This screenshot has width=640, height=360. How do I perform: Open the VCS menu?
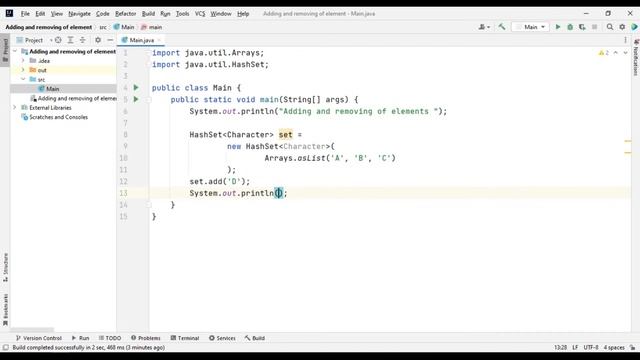200,13
